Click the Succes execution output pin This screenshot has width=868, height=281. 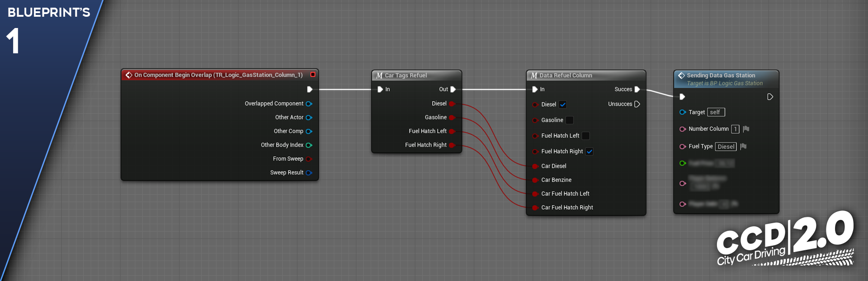pyautogui.click(x=637, y=89)
